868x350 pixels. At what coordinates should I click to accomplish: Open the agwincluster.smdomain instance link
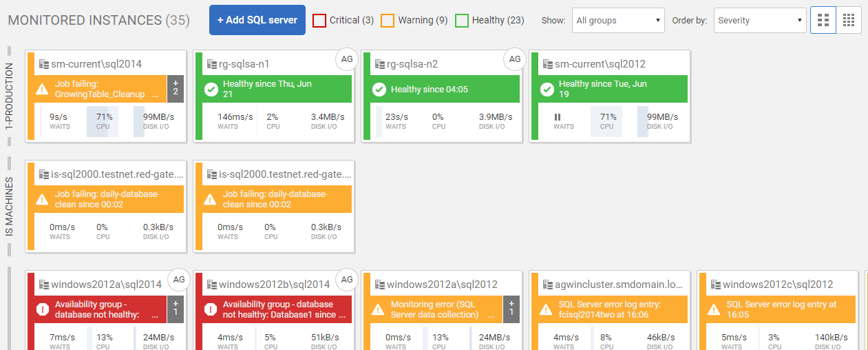(619, 285)
